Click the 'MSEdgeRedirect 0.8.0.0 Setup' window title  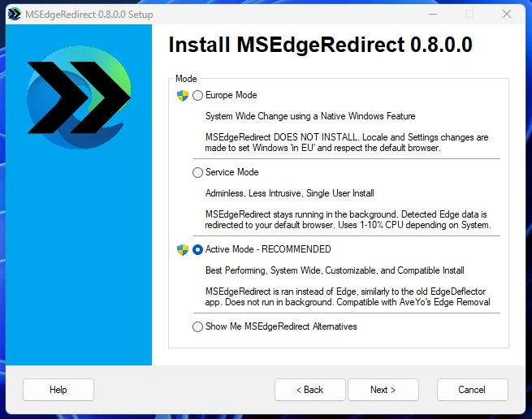(x=89, y=15)
